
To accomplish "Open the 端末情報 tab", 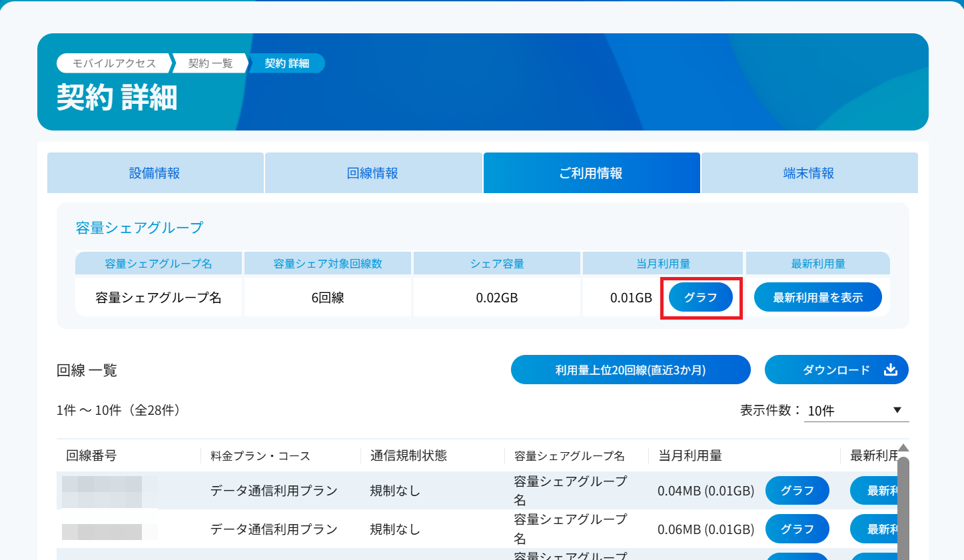I will 809,173.
